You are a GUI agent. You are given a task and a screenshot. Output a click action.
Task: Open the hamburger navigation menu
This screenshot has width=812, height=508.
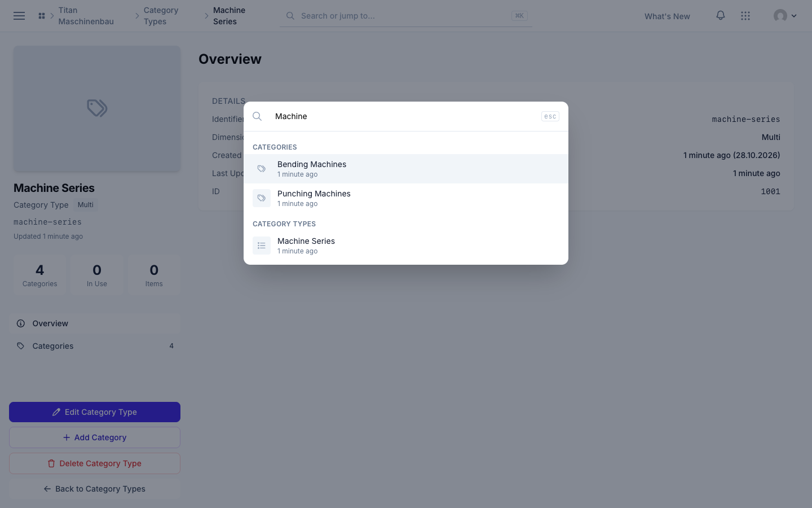(x=19, y=16)
